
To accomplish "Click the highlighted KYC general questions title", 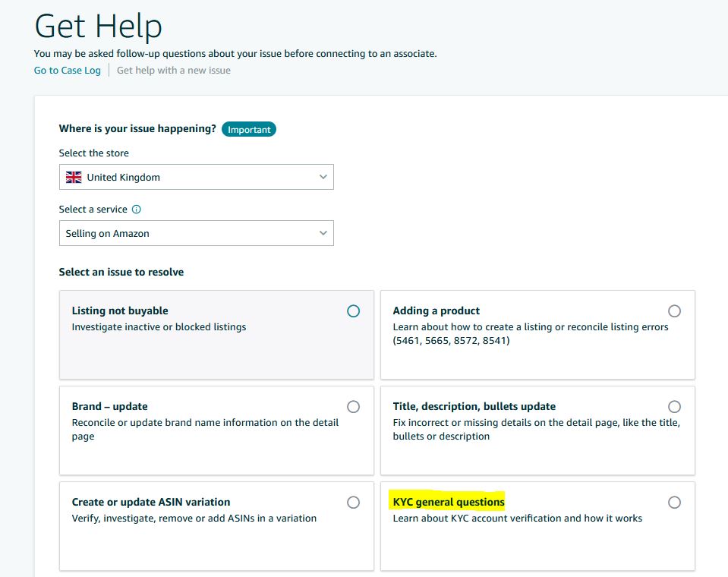I will (449, 502).
